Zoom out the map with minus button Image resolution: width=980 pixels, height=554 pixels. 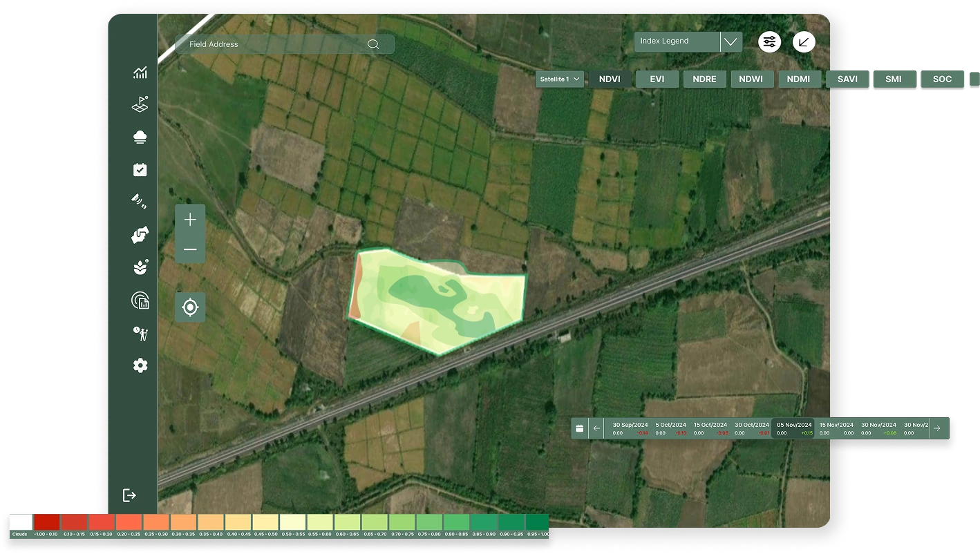(190, 249)
